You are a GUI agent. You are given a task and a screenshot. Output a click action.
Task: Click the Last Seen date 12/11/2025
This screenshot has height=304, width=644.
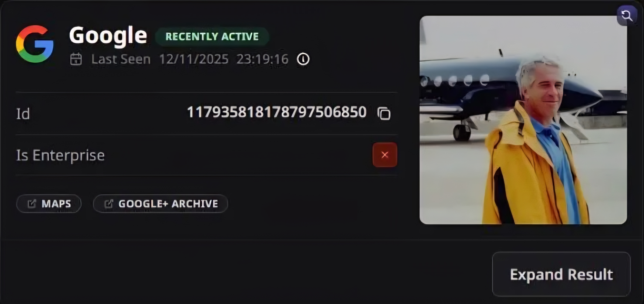(194, 59)
